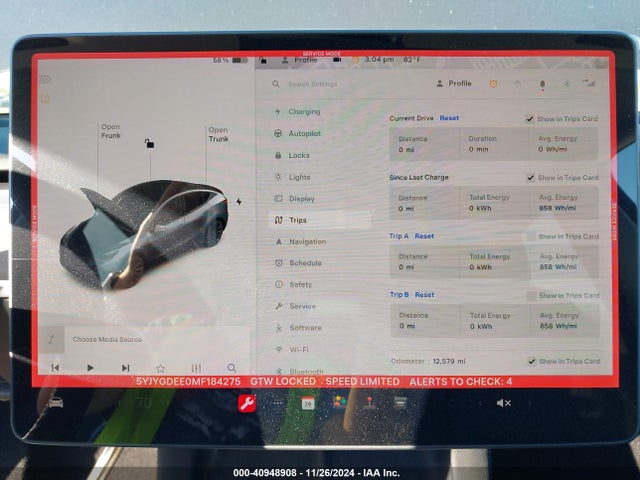Open Profile in the top status bar
The image size is (640, 480).
(x=299, y=60)
